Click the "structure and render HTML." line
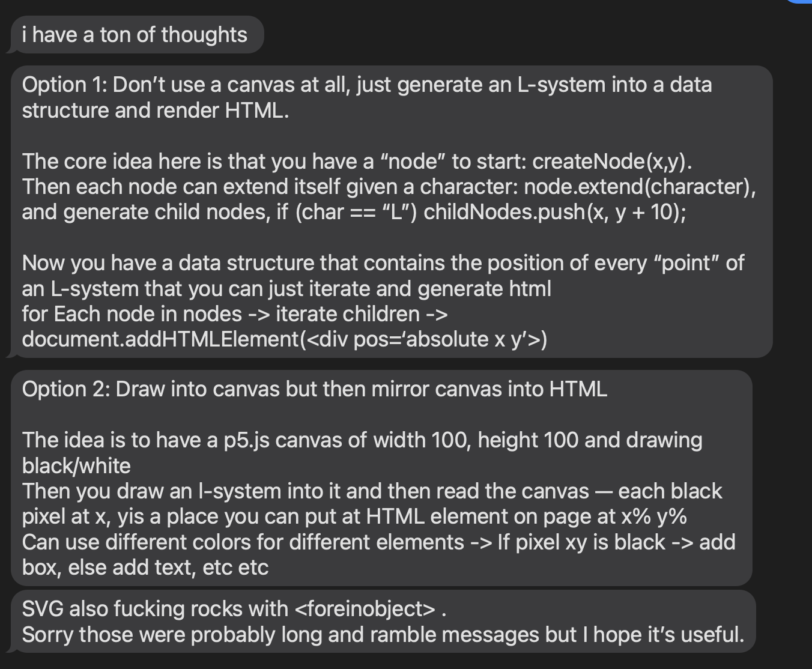812x669 pixels. [x=155, y=110]
